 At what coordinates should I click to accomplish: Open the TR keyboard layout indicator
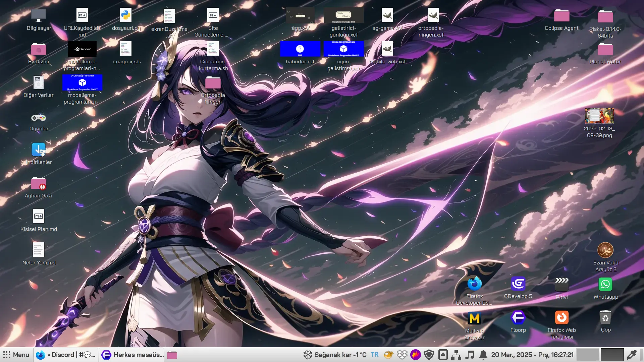pyautogui.click(x=375, y=355)
